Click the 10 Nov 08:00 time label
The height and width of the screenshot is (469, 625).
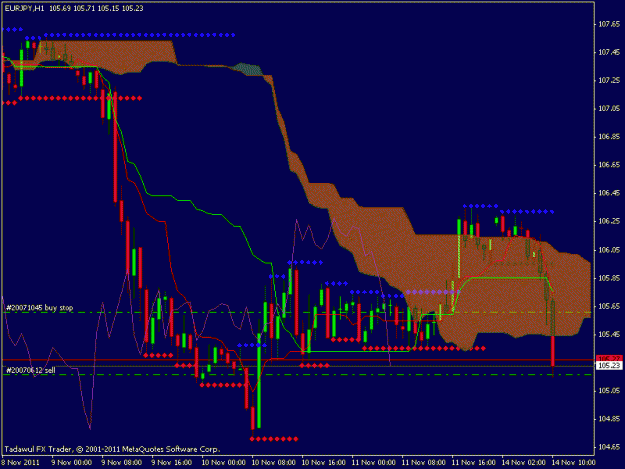point(273,462)
